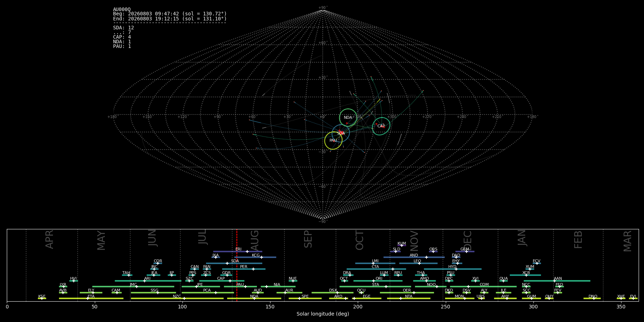Click the MON shower label
The width and height of the screenshot is (644, 322).
459,296
